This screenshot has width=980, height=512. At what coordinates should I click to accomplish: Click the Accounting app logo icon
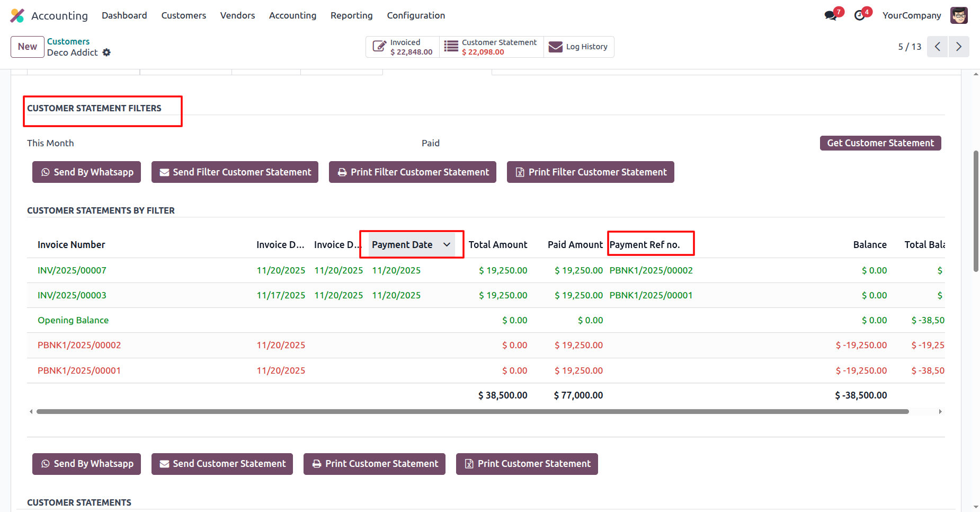(x=17, y=15)
